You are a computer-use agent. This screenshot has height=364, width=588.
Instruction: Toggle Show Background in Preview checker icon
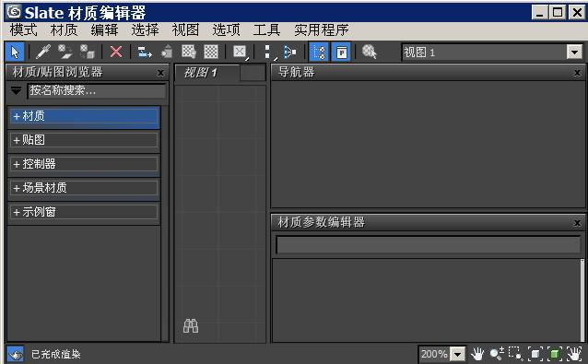[x=211, y=52]
